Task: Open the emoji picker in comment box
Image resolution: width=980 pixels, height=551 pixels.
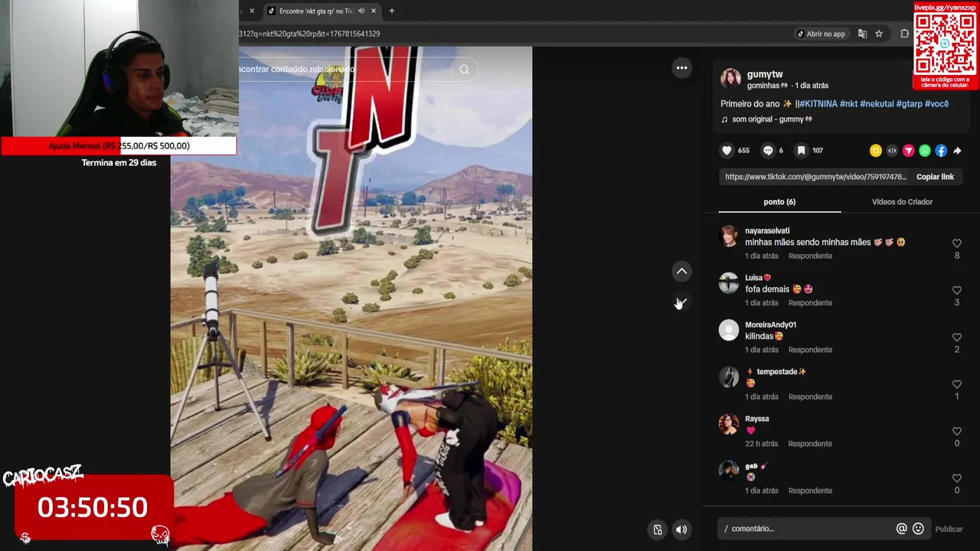Action: point(918,529)
